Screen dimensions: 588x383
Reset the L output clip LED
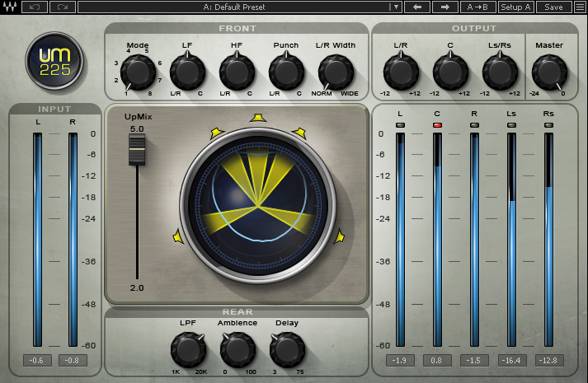point(400,125)
